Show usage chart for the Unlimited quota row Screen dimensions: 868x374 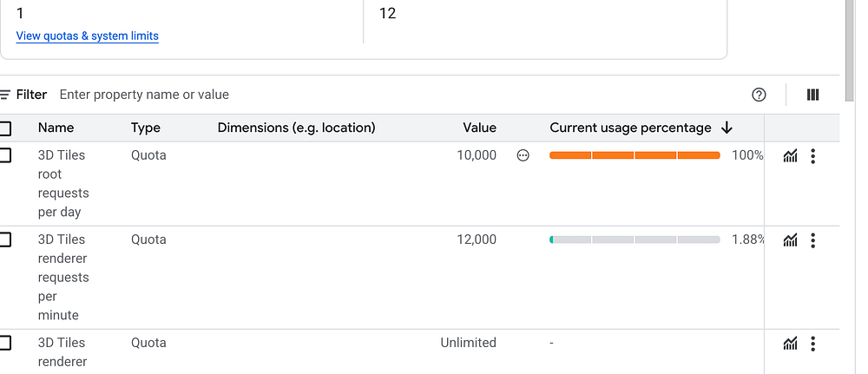click(x=790, y=344)
